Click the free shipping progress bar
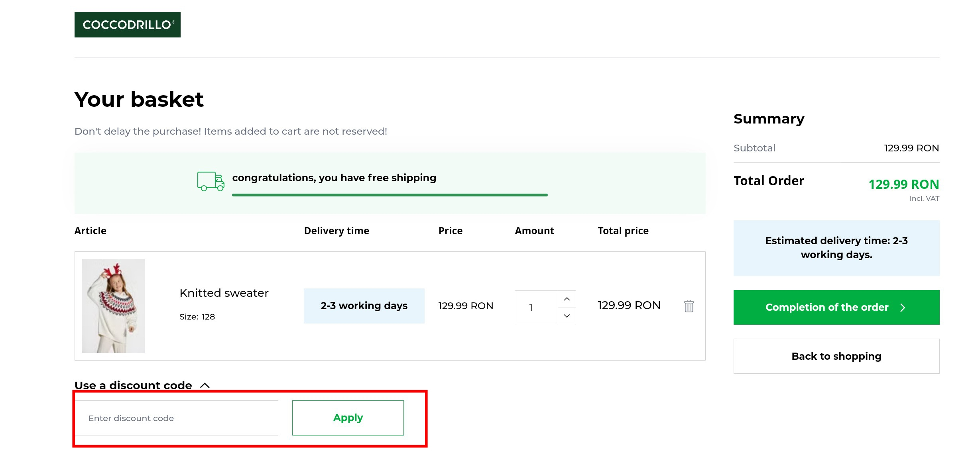Viewport: 980px width, 451px height. 390,195
